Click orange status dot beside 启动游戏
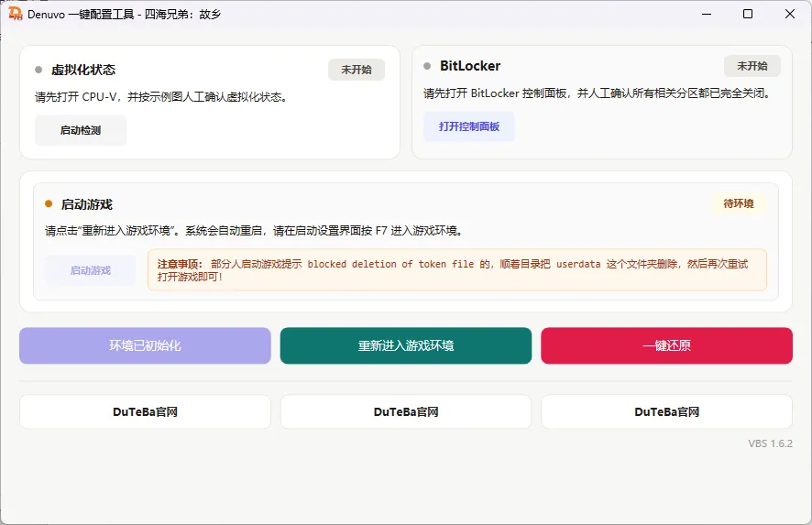This screenshot has width=812, height=525. click(x=49, y=203)
